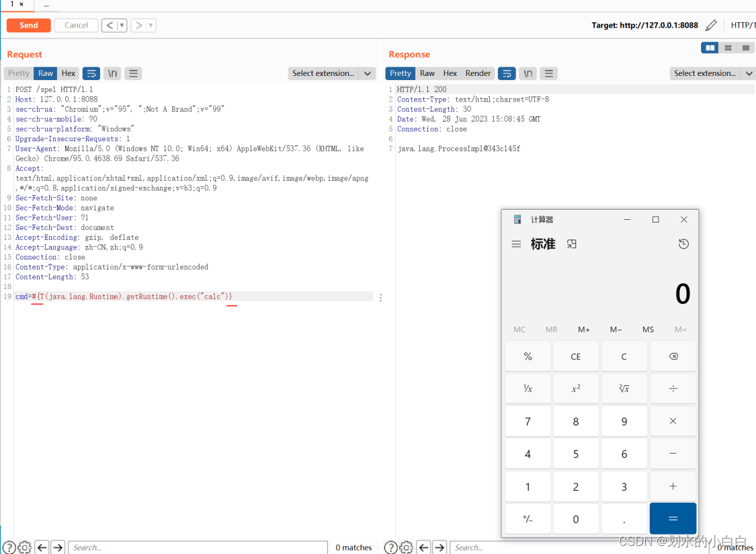Click Calculator backspace icon
Image resolution: width=756 pixels, height=554 pixels.
(673, 356)
